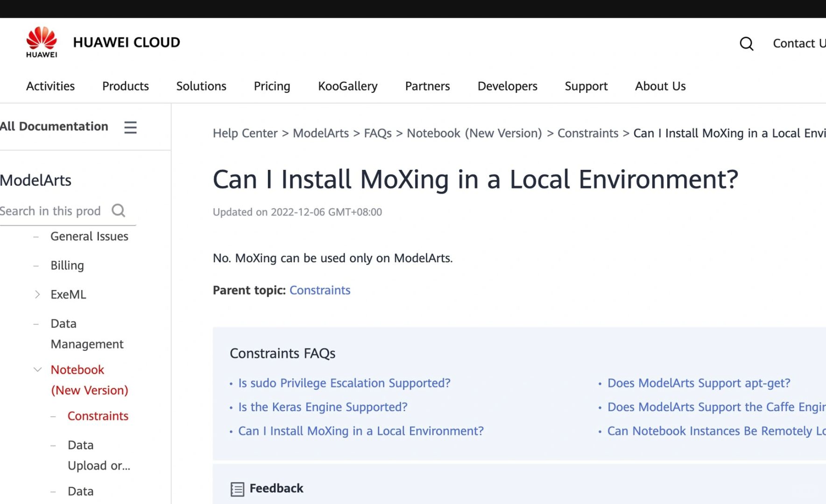The width and height of the screenshot is (826, 504).
Task: Go to ModelArts breadcrumb link
Action: 321,133
